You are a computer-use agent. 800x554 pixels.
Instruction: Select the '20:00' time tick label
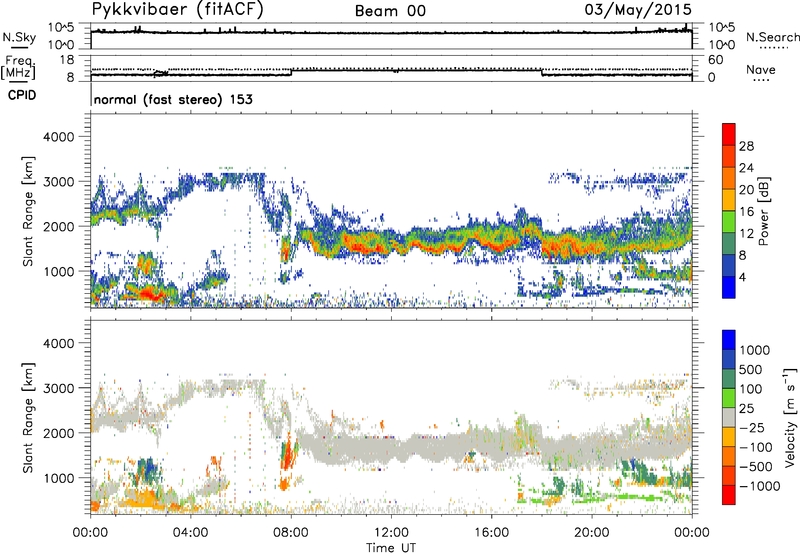click(x=592, y=533)
